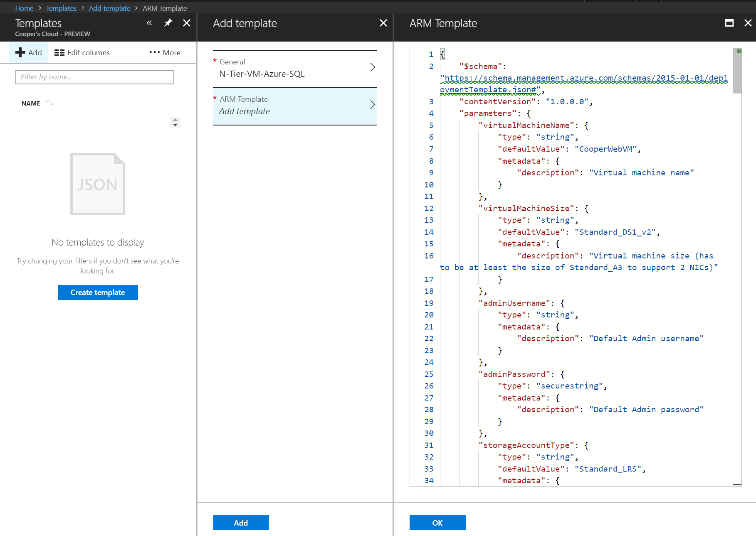The height and width of the screenshot is (536, 756).
Task: Go to Add template breadcrumb link
Action: pos(109,8)
